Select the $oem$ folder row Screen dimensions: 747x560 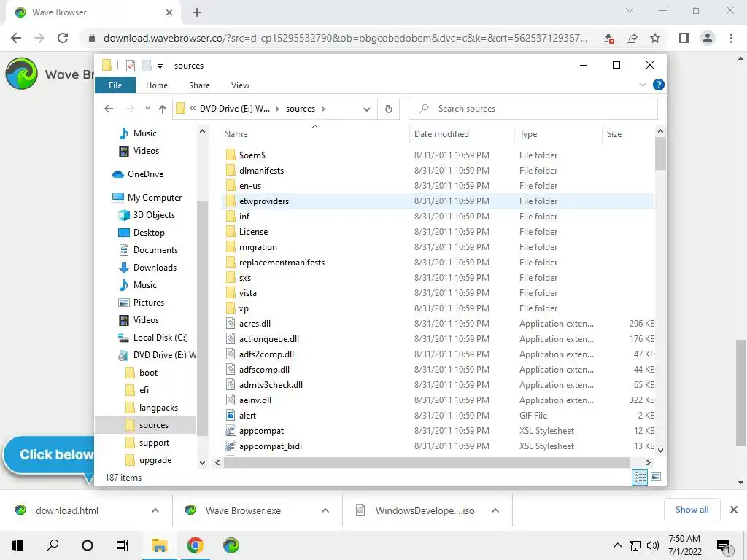[438, 155]
